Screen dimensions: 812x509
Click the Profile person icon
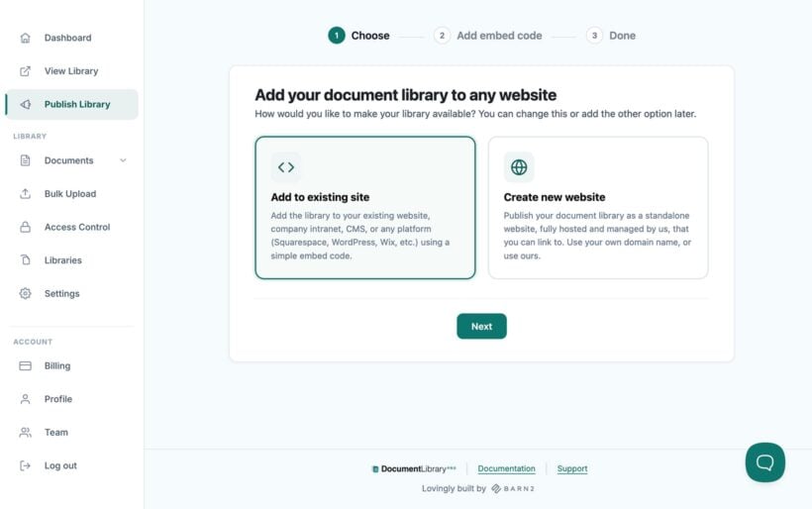tap(25, 399)
